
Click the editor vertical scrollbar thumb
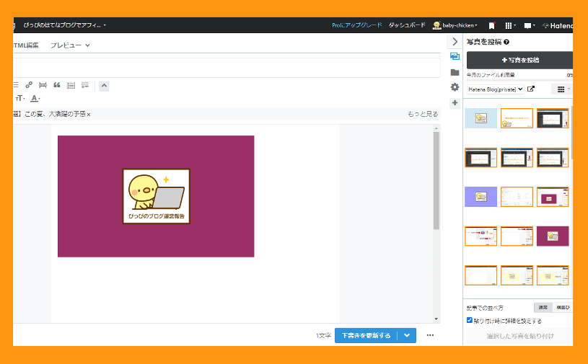pos(436,180)
